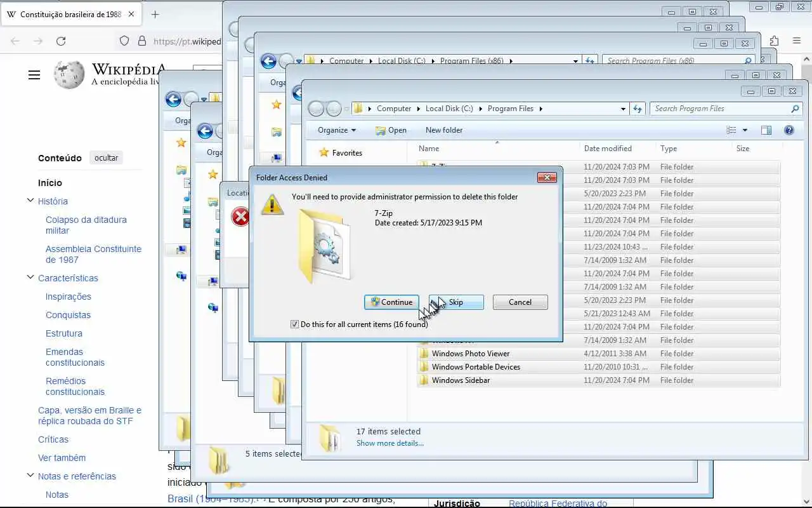Click the padlock site security icon
812x508 pixels.
click(141, 41)
